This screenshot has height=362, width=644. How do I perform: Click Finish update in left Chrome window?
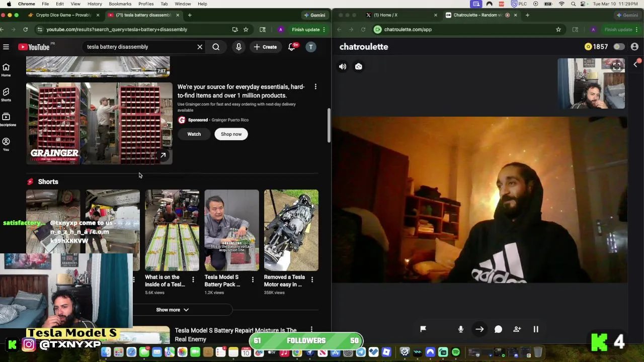point(305,30)
